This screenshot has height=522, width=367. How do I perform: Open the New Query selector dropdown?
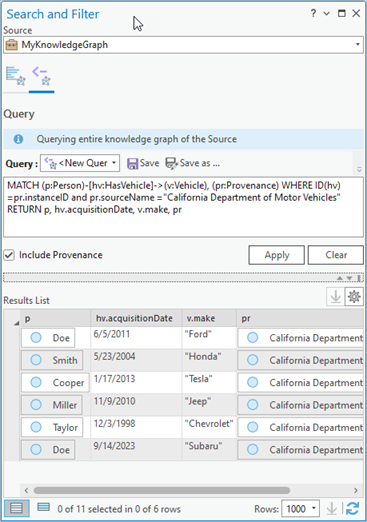80,163
